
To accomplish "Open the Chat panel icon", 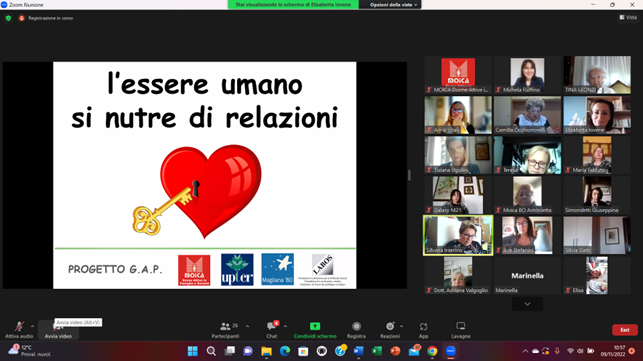I will [x=271, y=326].
